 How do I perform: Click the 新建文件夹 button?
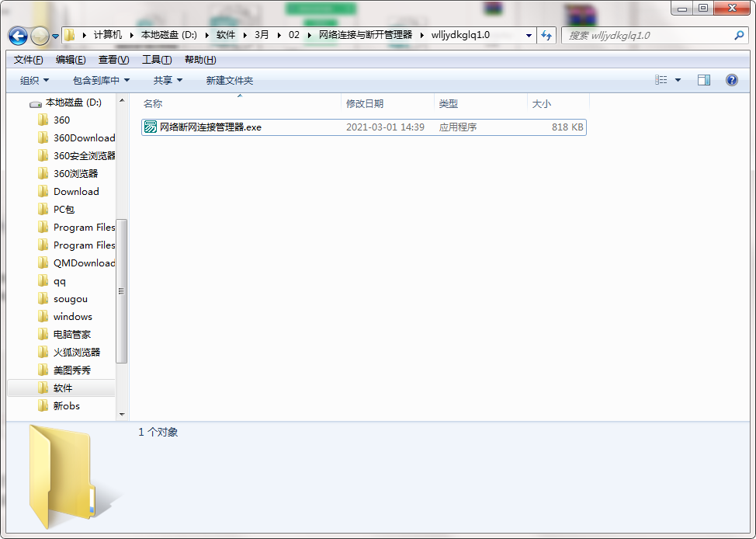[x=230, y=80]
